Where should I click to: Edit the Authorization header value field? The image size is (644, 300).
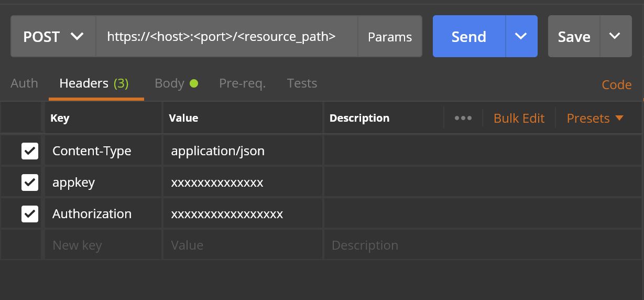242,214
